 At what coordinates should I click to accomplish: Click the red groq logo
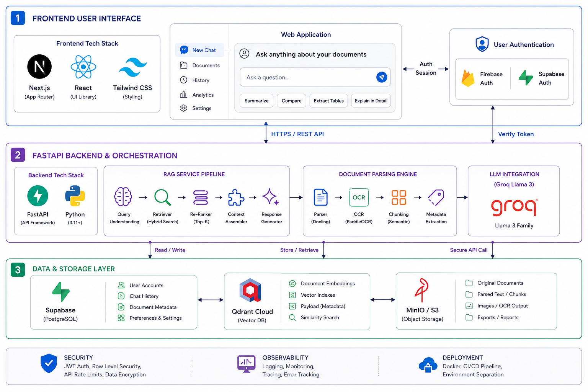point(514,207)
